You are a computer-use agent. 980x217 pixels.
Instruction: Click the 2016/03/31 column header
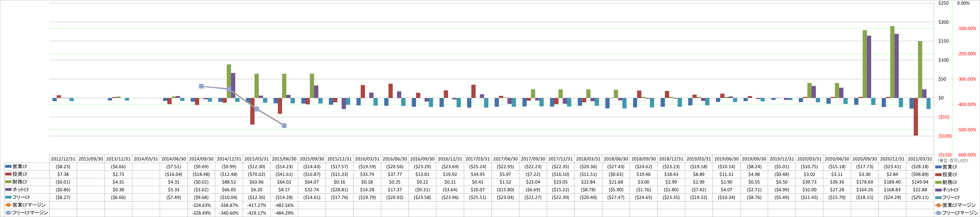[367, 159]
